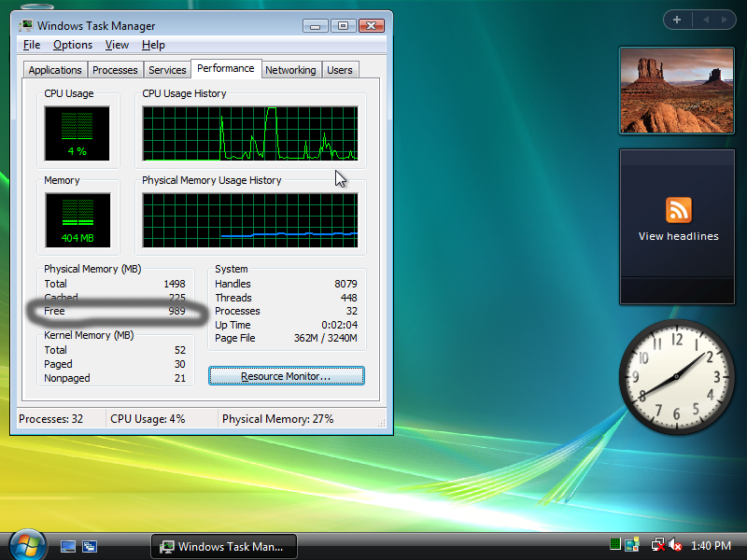The width and height of the screenshot is (747, 560).
Task: Click the Memory 404 MB meter
Action: [78, 220]
